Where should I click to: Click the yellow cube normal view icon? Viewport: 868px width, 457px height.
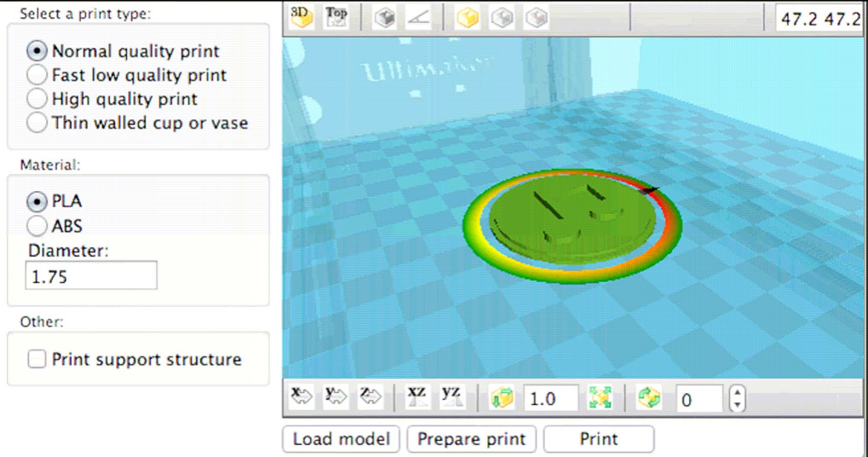pyautogui.click(x=467, y=17)
